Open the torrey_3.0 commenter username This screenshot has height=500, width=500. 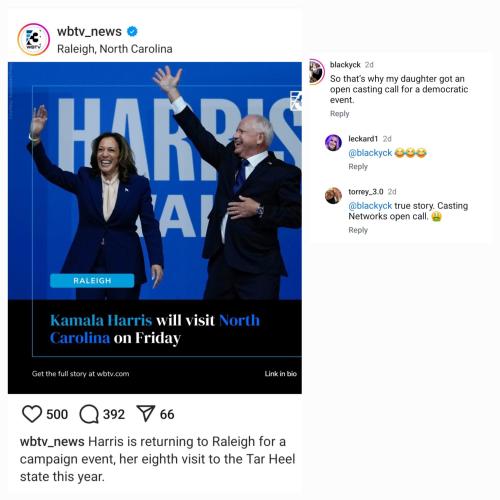click(x=366, y=192)
